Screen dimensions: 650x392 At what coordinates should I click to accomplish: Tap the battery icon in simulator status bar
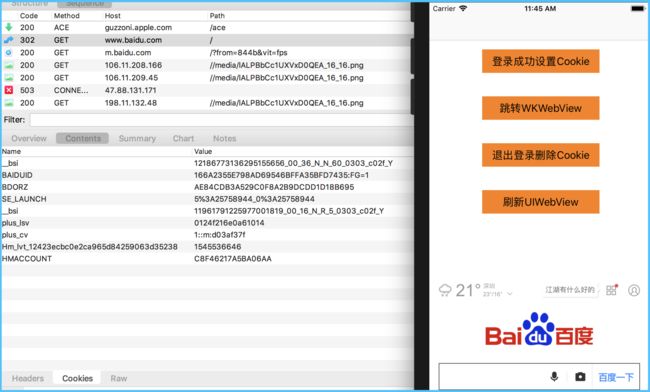pos(638,9)
